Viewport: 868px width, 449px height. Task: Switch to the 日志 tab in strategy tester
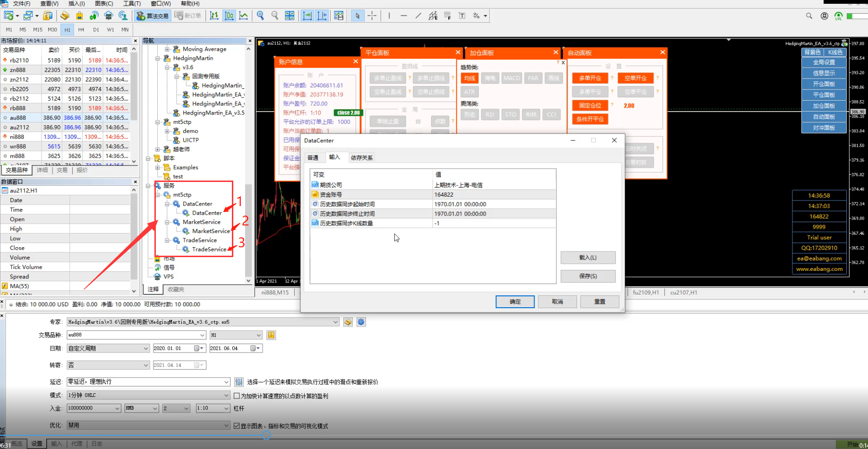click(97, 444)
